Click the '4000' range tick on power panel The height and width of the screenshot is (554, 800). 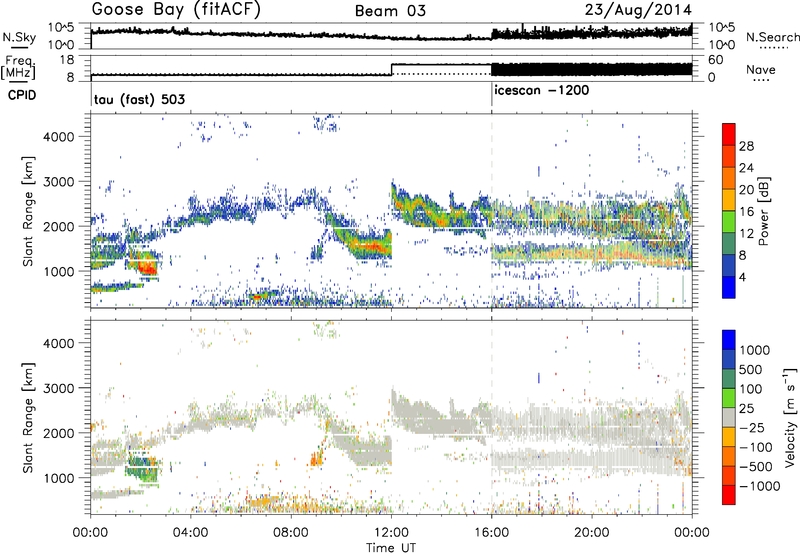(59, 137)
